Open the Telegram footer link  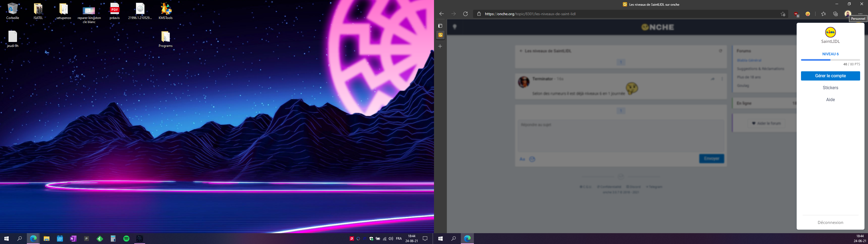pos(654,187)
